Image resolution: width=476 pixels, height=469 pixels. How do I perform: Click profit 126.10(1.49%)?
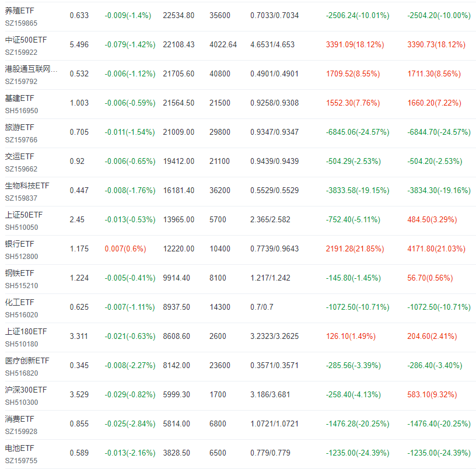pos(351,336)
